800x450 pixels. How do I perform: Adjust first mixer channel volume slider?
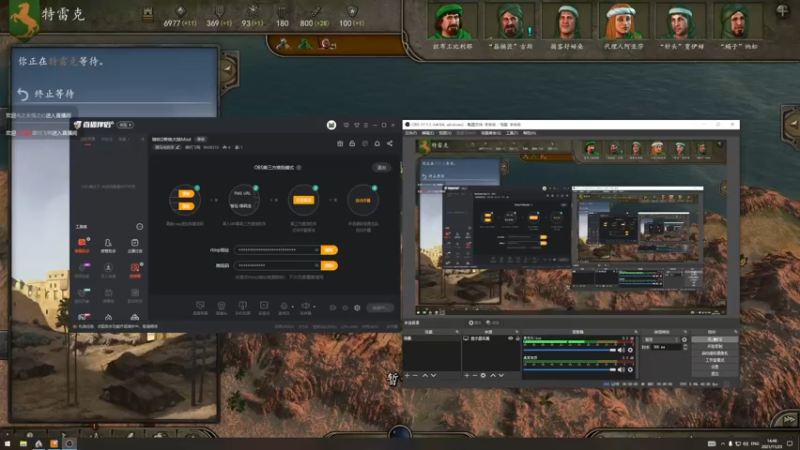(569, 351)
